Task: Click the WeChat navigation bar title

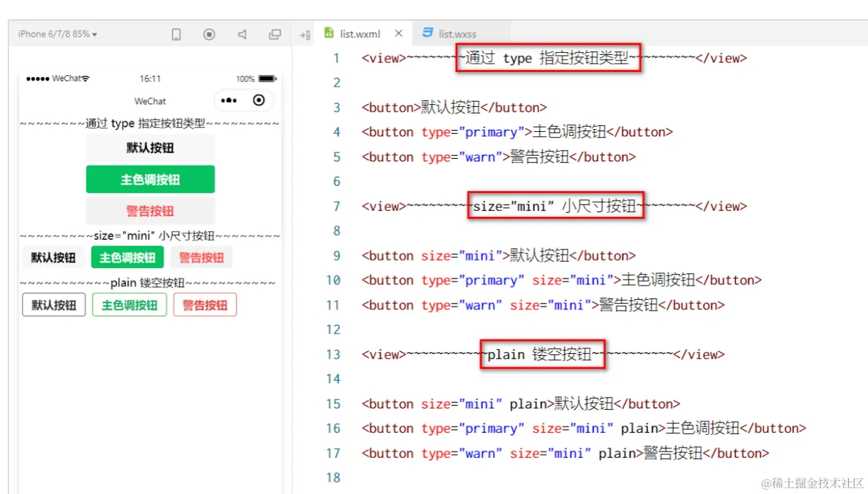Action: [x=150, y=101]
